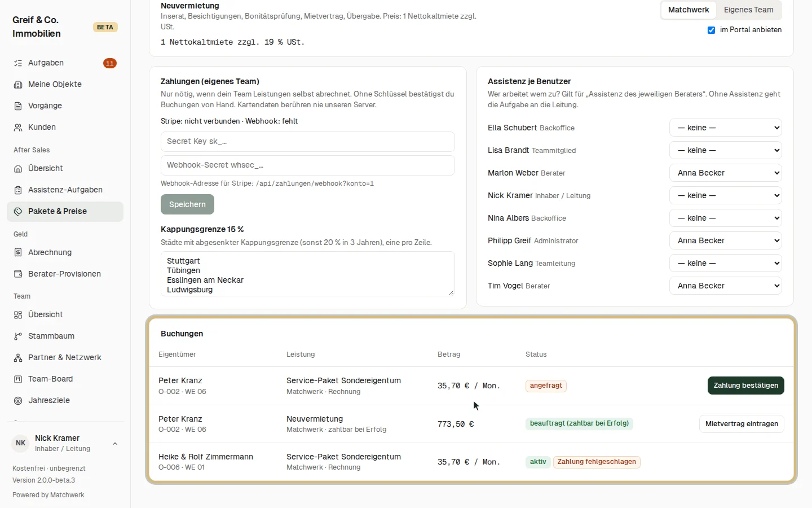
Task: Click 'Zahlung bestätigen' for Peter Kranz
Action: coord(745,386)
